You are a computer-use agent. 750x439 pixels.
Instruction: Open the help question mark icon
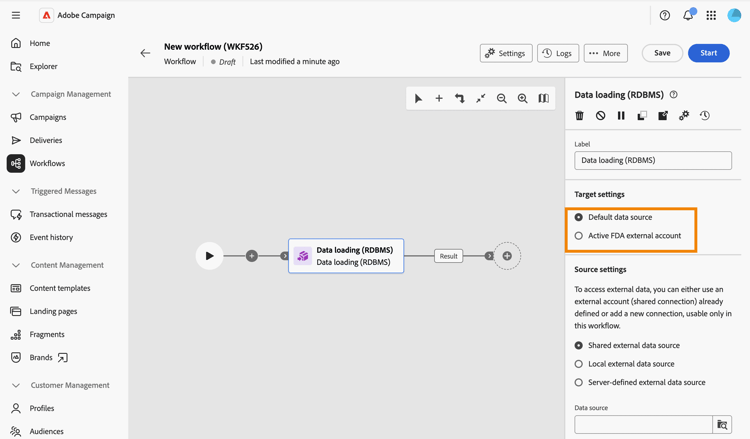(664, 15)
